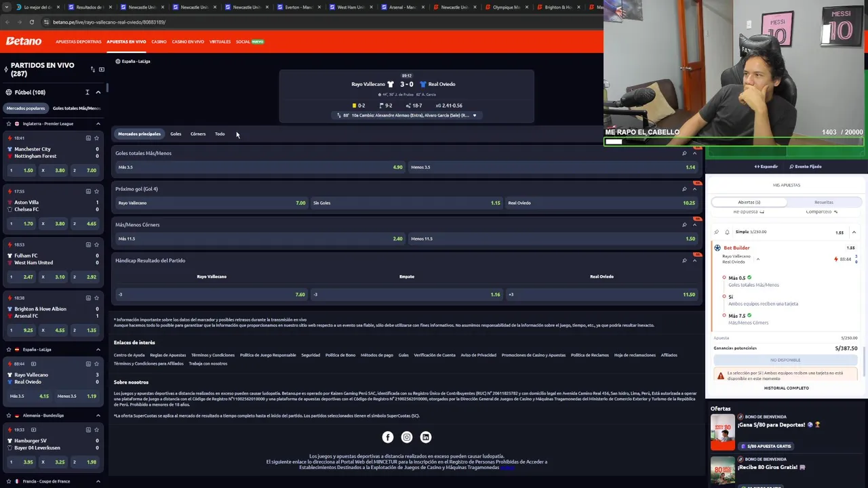Viewport: 868px width, 488px height.
Task: Click layout icon beside Partidos en Vivo header
Action: coord(102,69)
